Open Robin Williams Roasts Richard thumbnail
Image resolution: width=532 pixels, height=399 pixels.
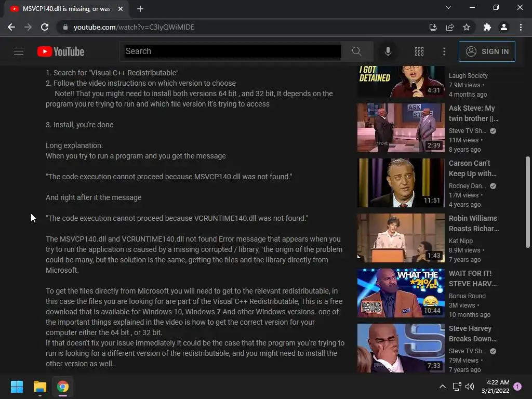pos(401,238)
